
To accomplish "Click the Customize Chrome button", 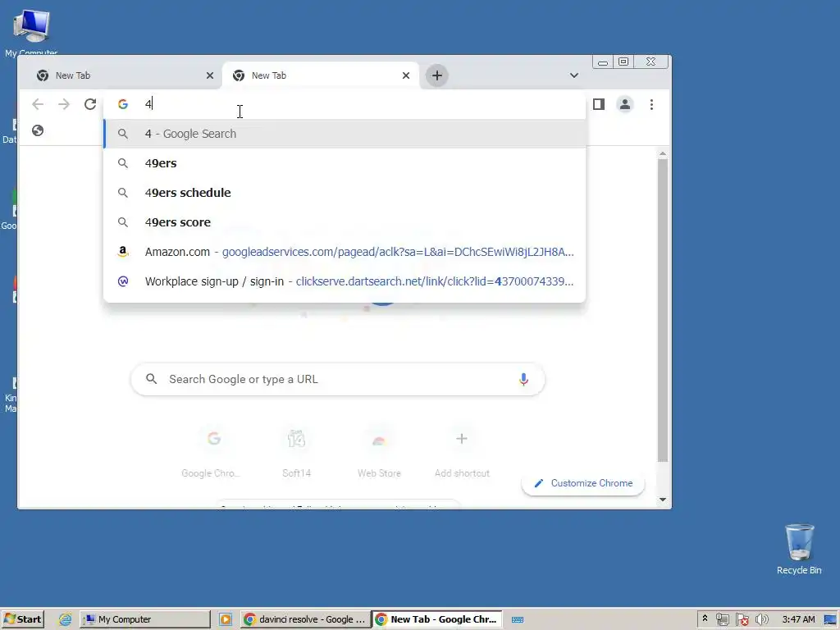I will pyautogui.click(x=583, y=483).
